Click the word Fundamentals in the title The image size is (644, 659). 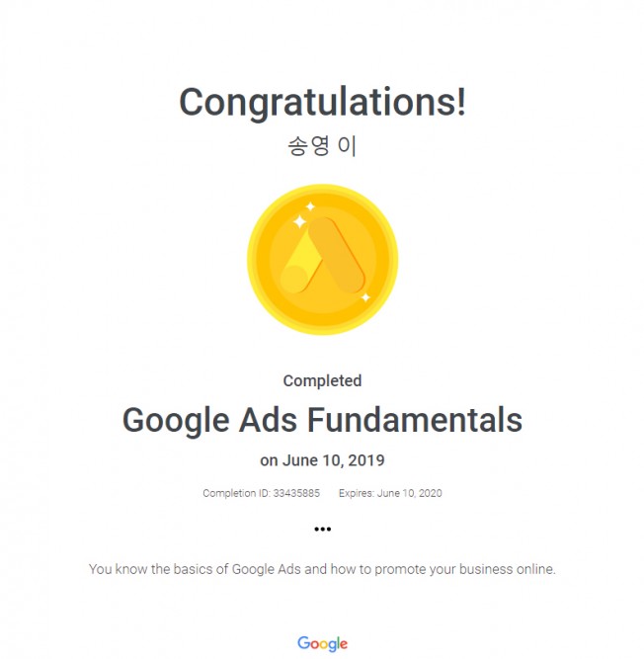click(415, 420)
